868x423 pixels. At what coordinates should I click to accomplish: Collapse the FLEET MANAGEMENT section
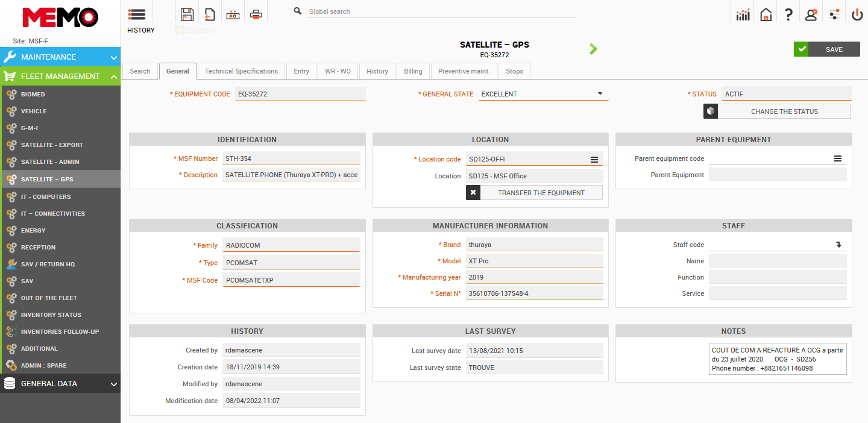pyautogui.click(x=60, y=76)
